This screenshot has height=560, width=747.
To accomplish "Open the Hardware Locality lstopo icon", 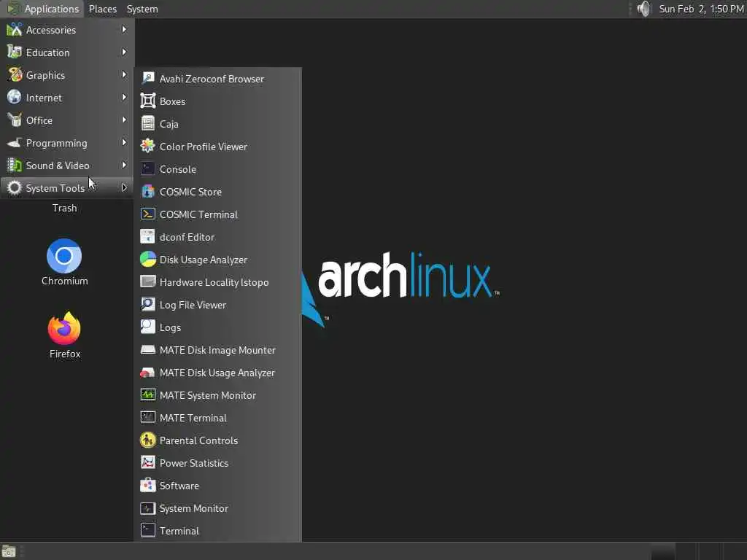I will click(x=147, y=282).
